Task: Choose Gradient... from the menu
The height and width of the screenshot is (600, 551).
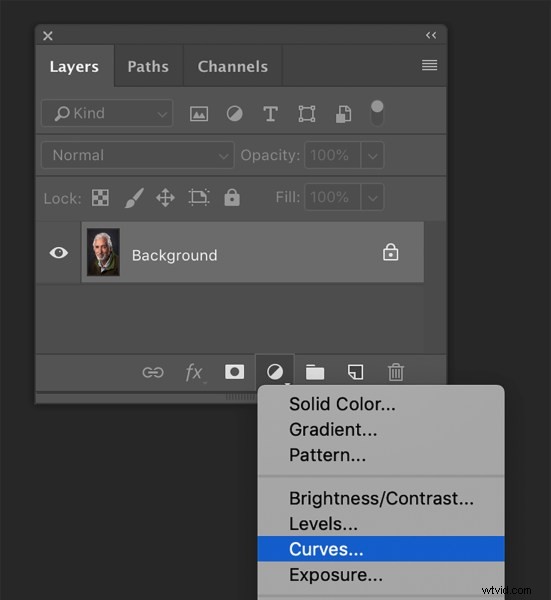Action: point(381,429)
